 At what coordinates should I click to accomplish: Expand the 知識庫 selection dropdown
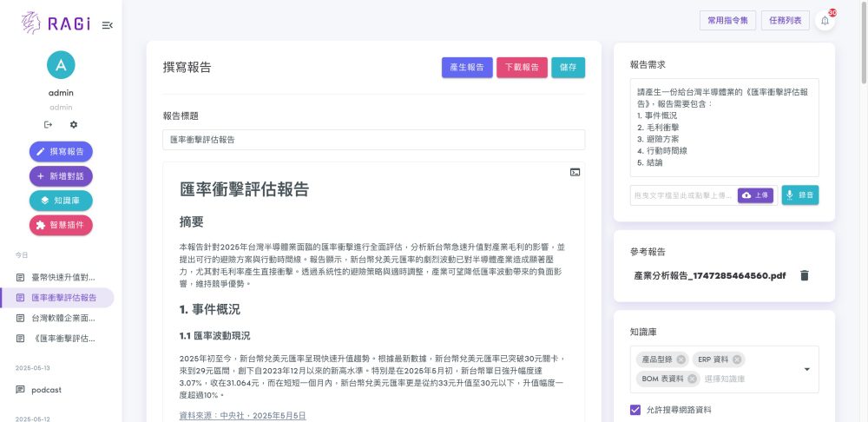[806, 369]
